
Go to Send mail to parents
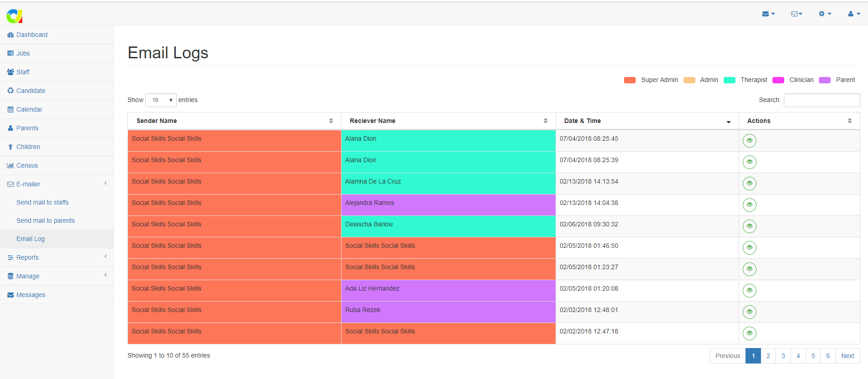coord(46,220)
